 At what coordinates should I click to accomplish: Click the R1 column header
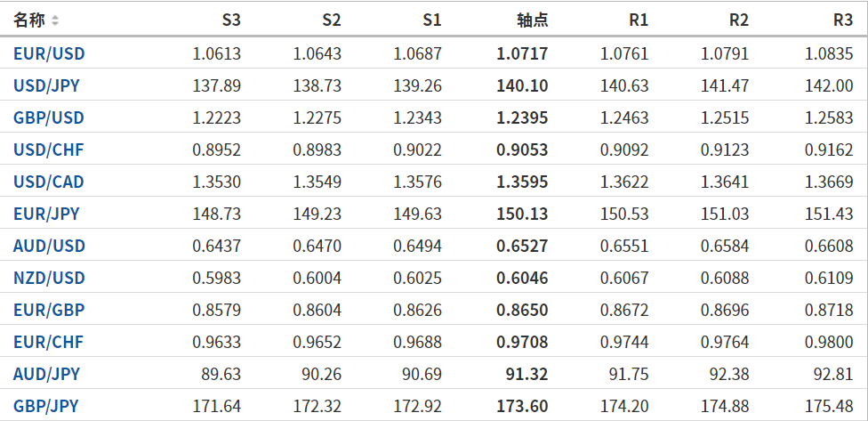(638, 20)
